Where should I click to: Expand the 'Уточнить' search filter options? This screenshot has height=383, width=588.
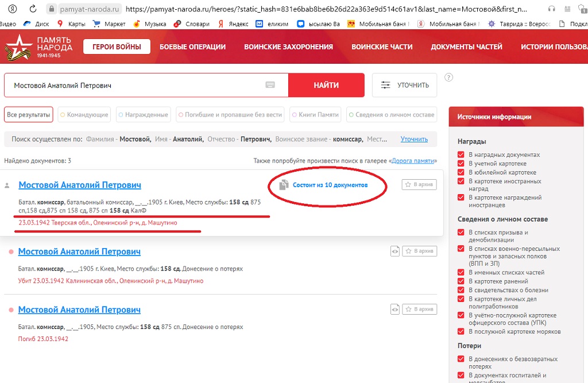[x=404, y=85]
